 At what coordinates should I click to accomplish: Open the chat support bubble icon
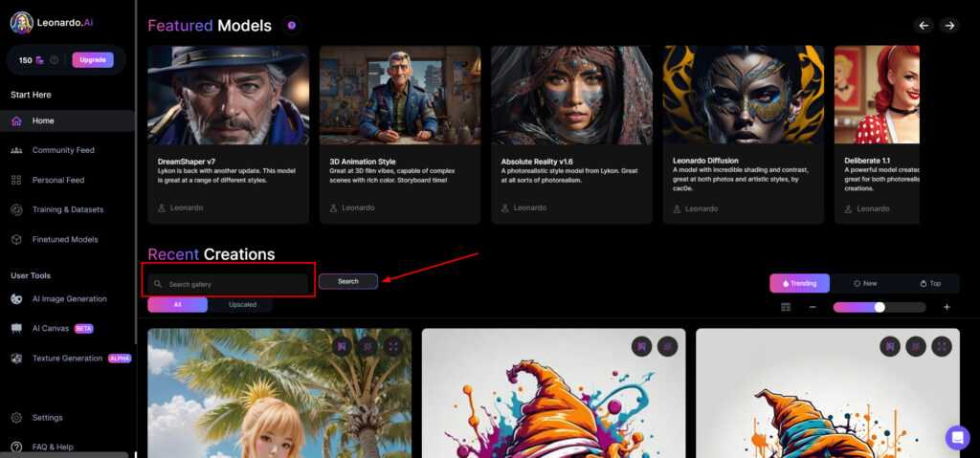(957, 437)
